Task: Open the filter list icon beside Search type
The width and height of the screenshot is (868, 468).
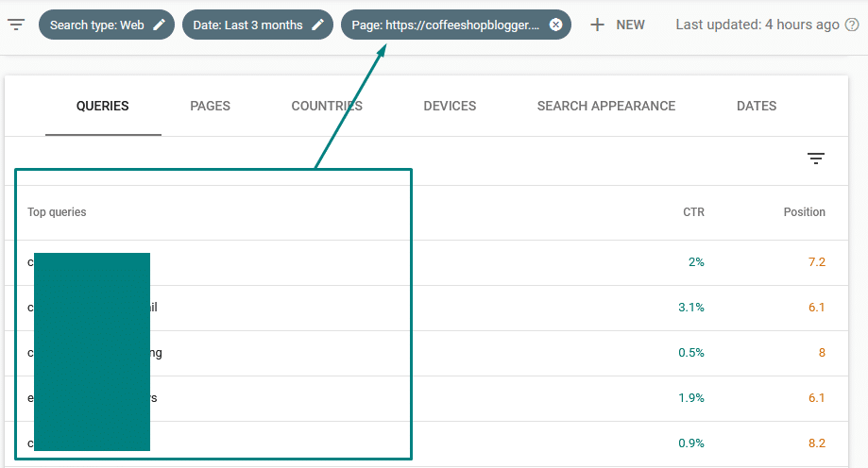Action: click(16, 25)
